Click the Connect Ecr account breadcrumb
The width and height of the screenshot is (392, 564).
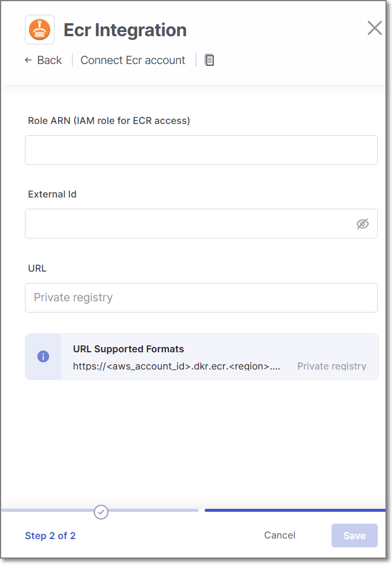click(133, 60)
